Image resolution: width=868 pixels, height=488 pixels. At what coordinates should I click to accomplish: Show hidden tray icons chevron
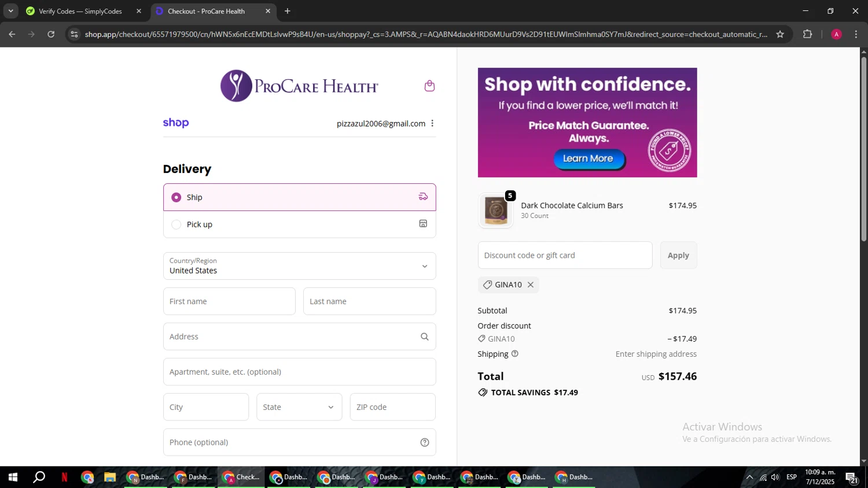point(749,477)
